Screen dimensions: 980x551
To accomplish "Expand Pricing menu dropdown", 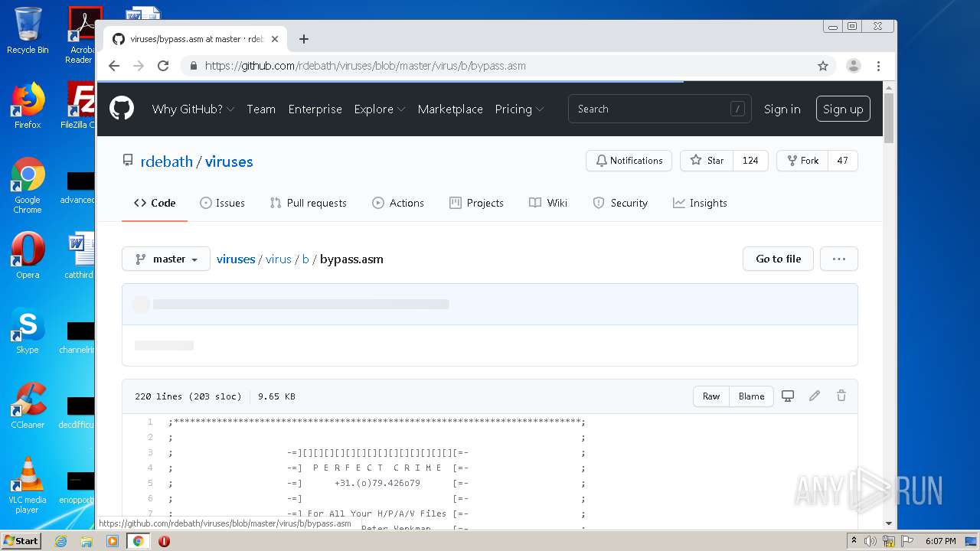I will coord(519,109).
